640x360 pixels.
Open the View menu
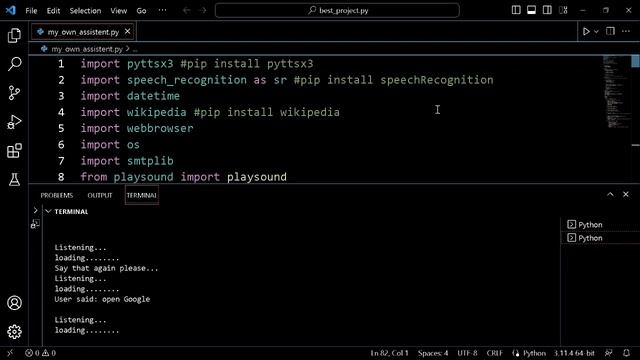tap(118, 11)
